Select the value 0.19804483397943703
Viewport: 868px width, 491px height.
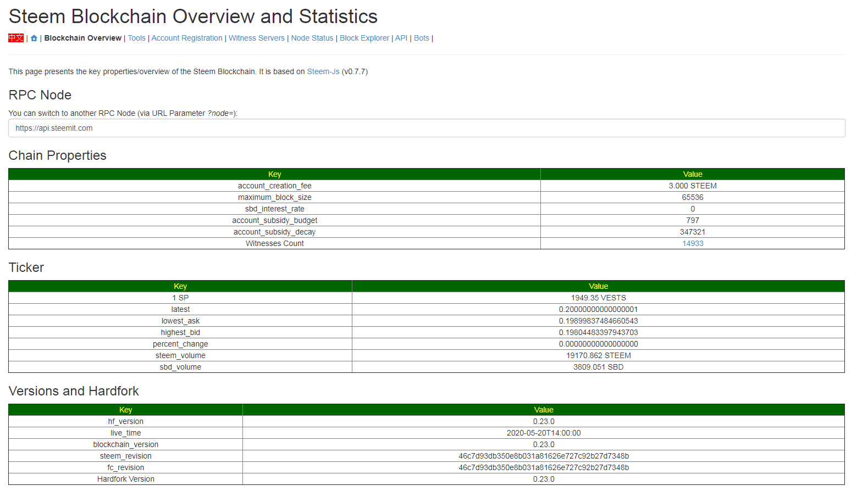(599, 332)
